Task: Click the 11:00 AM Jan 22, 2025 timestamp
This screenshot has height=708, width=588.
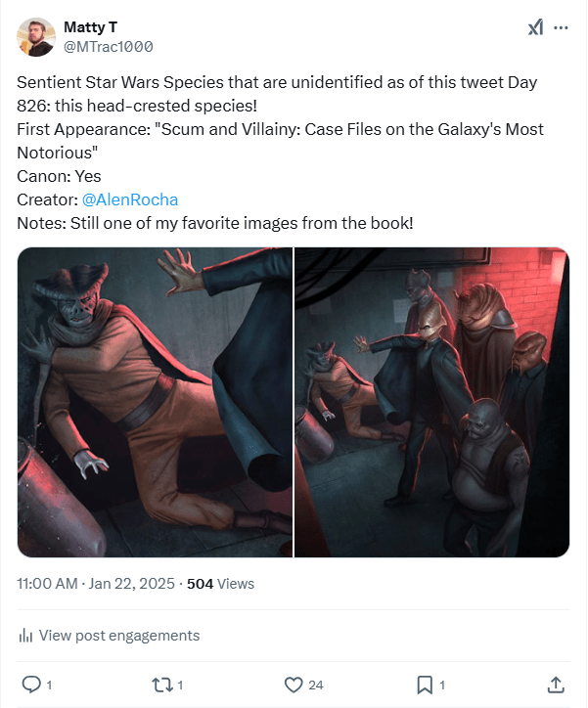Action: [96, 584]
